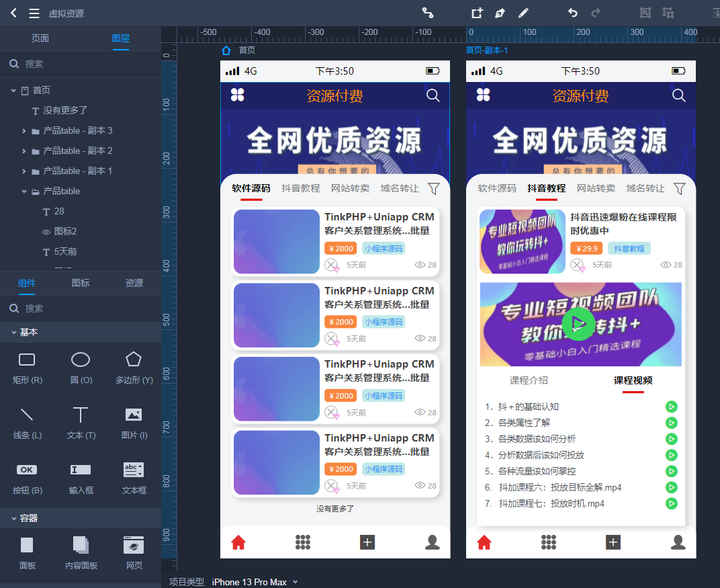Viewport: 720px width, 588px height.
Task: Collapse the 产品table folder
Action: 24,192
